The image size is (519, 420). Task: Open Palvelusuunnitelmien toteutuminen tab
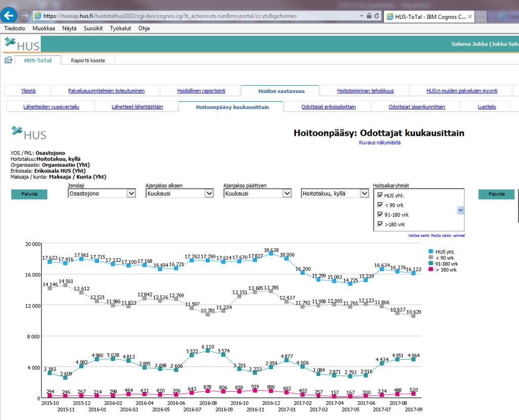click(106, 91)
